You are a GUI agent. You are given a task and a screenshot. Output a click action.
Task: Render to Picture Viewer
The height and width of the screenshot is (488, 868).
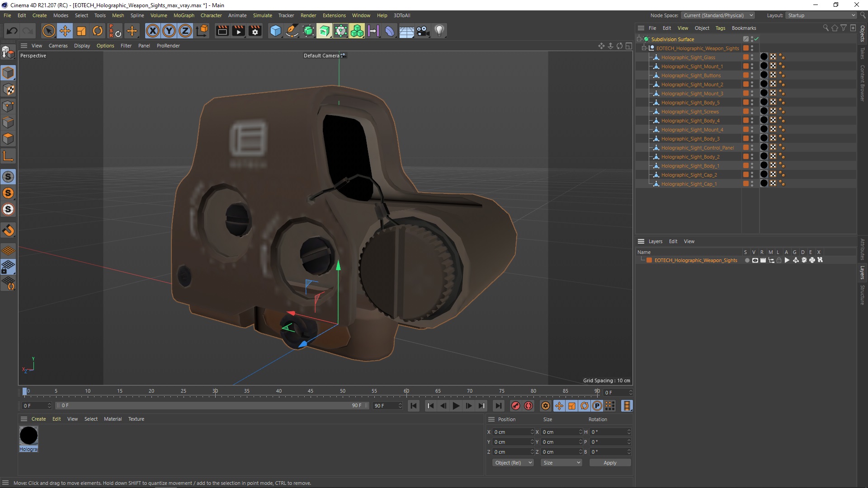(238, 31)
